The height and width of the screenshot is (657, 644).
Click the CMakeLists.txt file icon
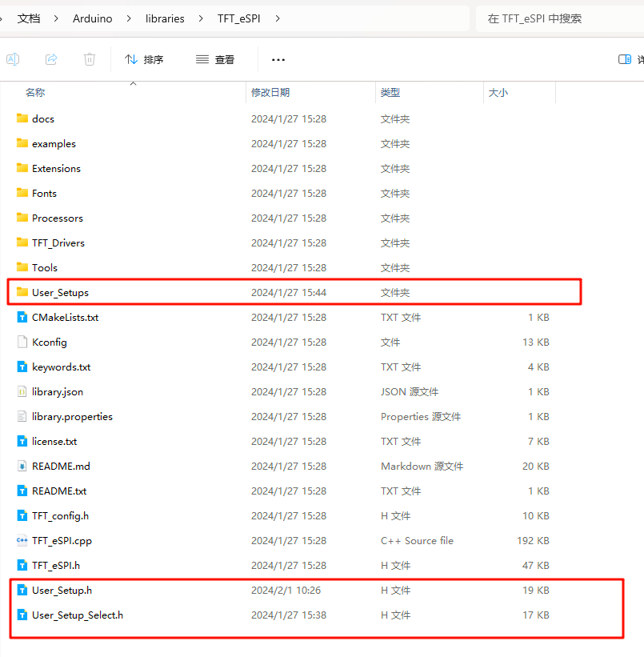click(x=22, y=317)
